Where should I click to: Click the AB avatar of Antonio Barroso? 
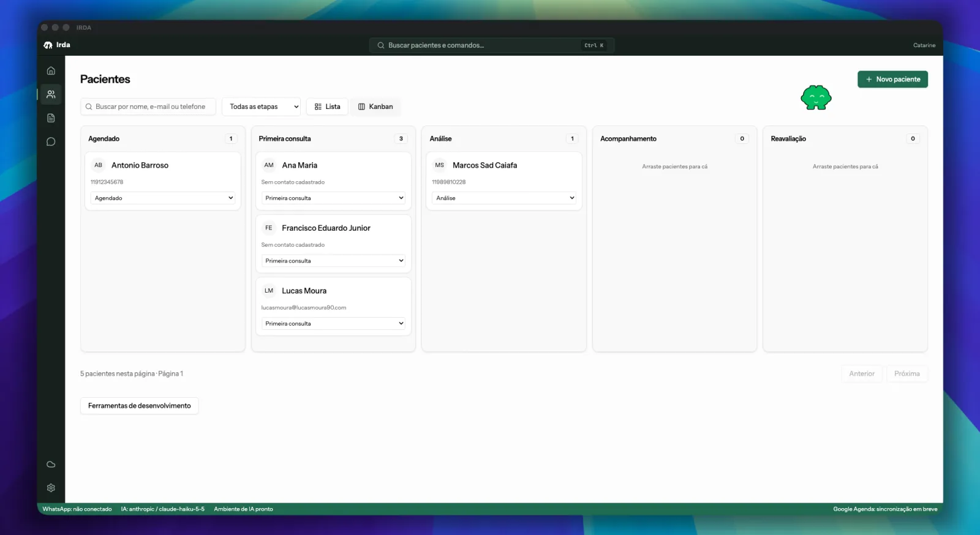pos(98,165)
